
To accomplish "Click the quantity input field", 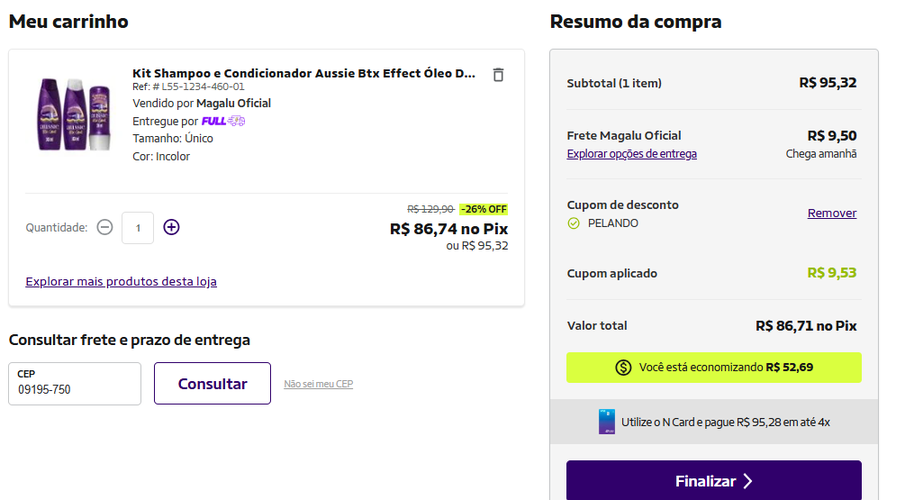I will [x=138, y=228].
